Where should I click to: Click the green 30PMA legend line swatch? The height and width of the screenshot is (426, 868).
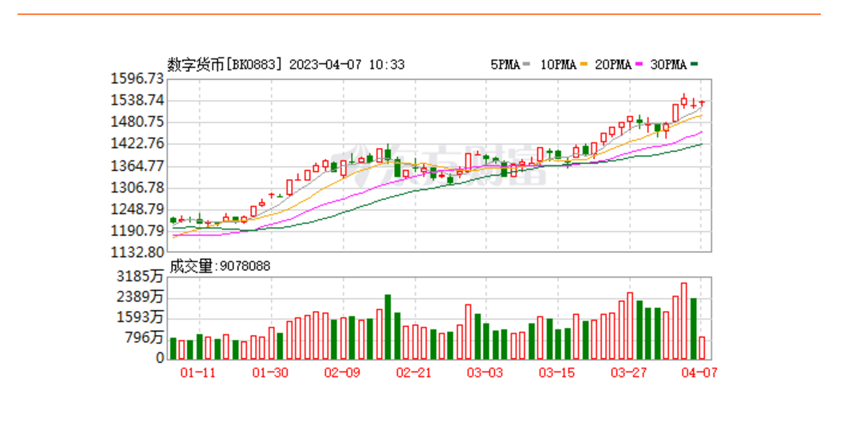tap(695, 65)
